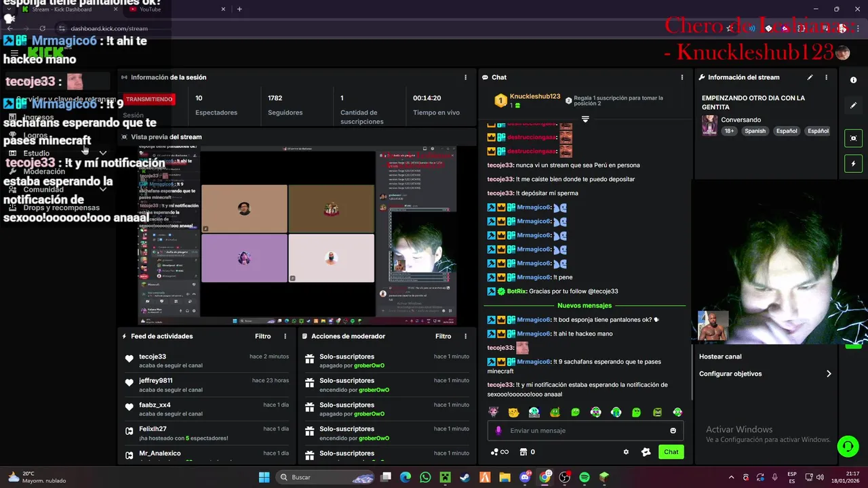This screenshot has width=868, height=488.
Task: Click the TRANSMITIENDO live badge
Action: (149, 99)
